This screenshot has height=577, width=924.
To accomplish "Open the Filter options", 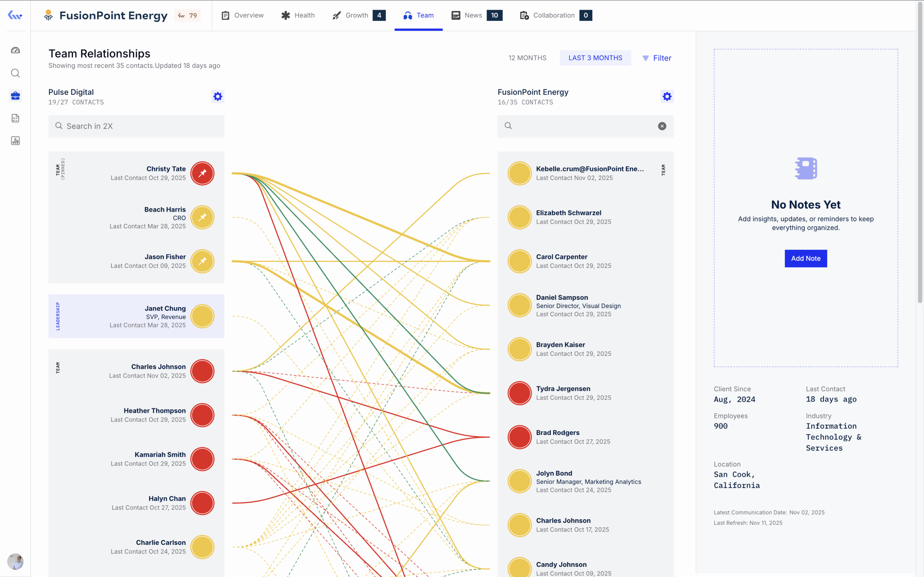I will click(657, 58).
